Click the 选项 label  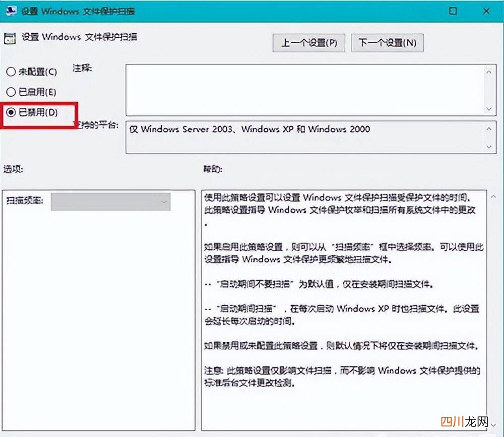click(13, 169)
